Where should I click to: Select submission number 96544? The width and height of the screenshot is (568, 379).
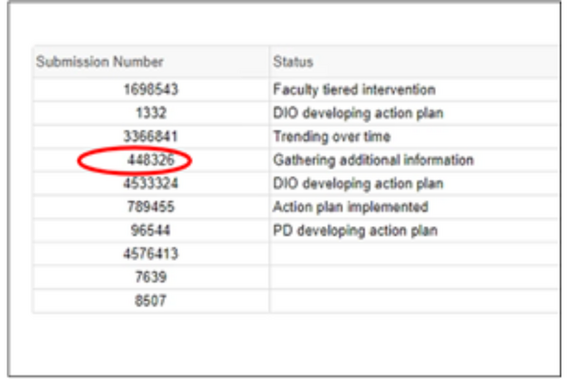pyautogui.click(x=150, y=230)
